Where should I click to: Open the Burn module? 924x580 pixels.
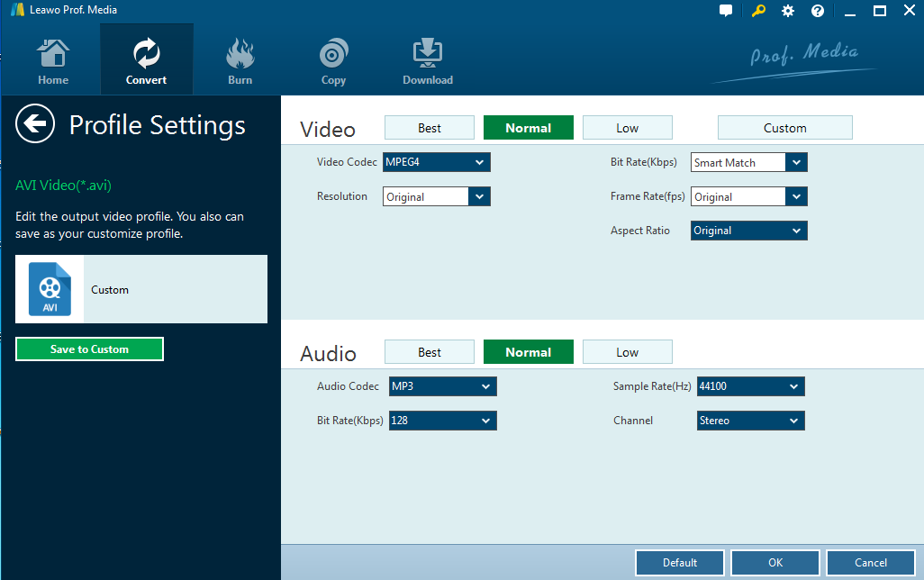pyautogui.click(x=240, y=61)
